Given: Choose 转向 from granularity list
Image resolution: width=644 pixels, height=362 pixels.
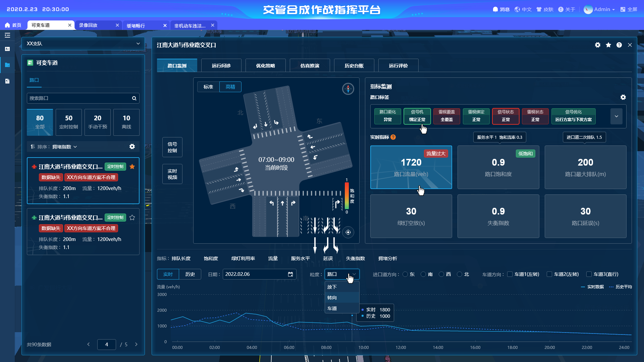Looking at the screenshot, I should click(342, 298).
